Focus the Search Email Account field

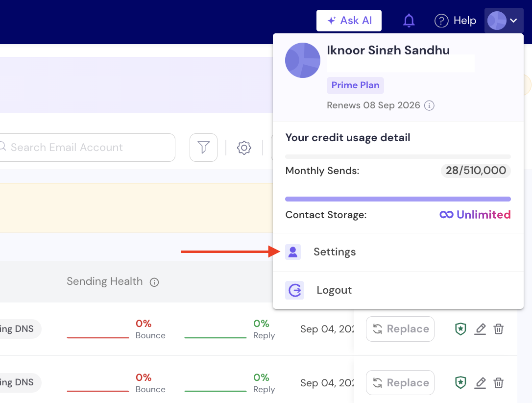coord(87,148)
